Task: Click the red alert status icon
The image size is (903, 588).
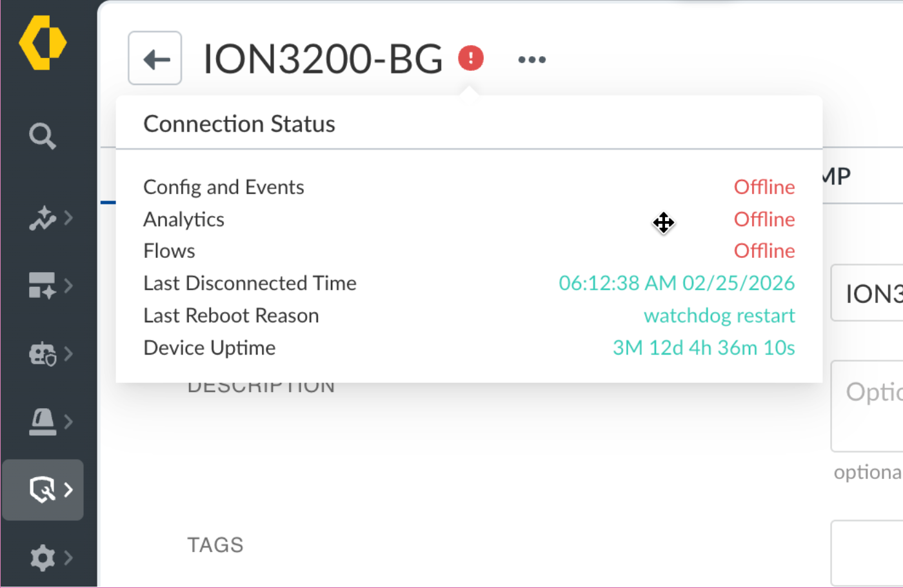Action: point(471,58)
